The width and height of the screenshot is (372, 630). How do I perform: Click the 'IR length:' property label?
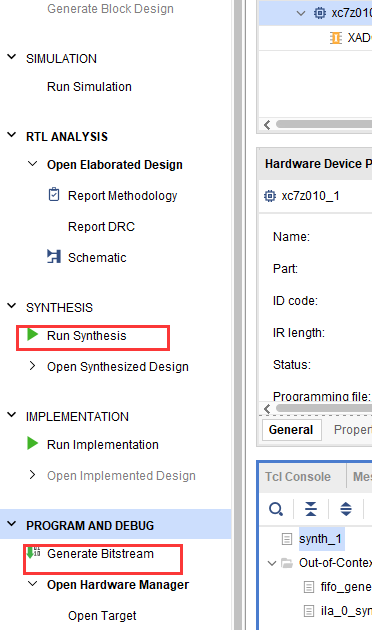point(298,333)
